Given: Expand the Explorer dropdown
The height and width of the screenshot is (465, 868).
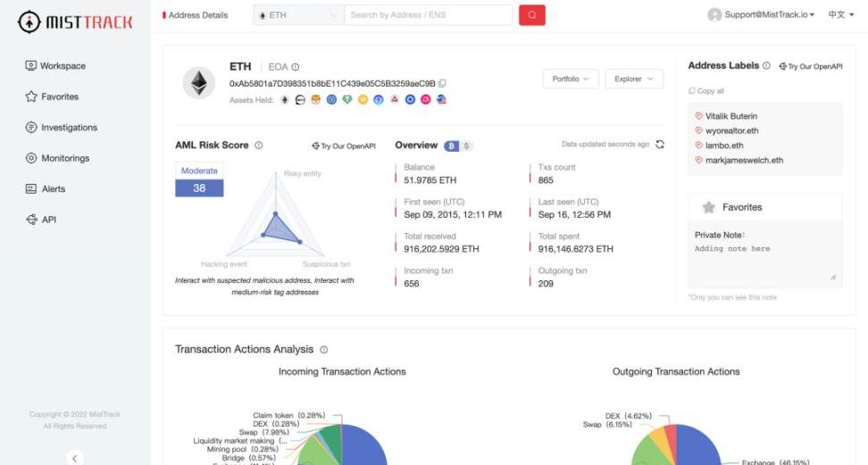Looking at the screenshot, I should tap(633, 79).
